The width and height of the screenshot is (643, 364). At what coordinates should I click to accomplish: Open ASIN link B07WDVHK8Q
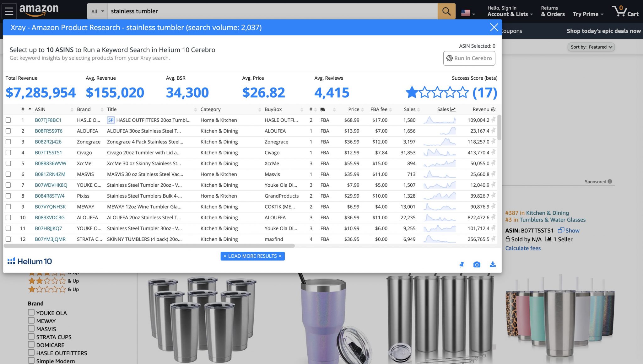pos(51,185)
